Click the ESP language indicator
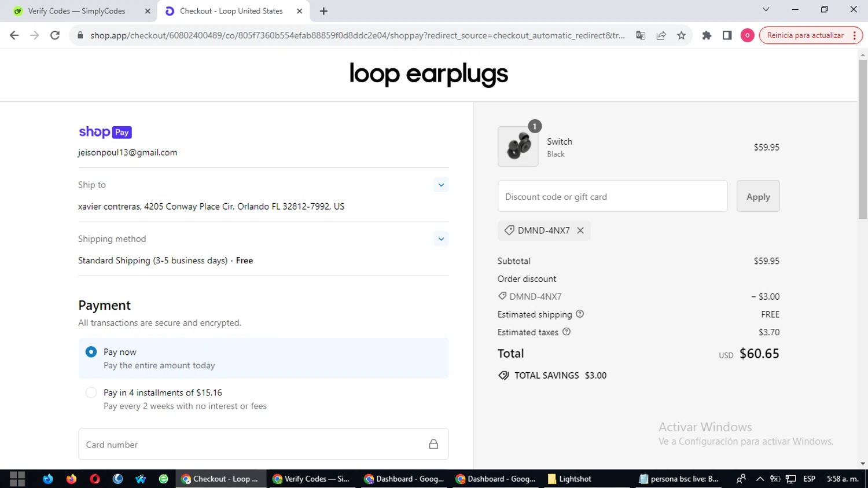This screenshot has width=868, height=488. tap(809, 479)
